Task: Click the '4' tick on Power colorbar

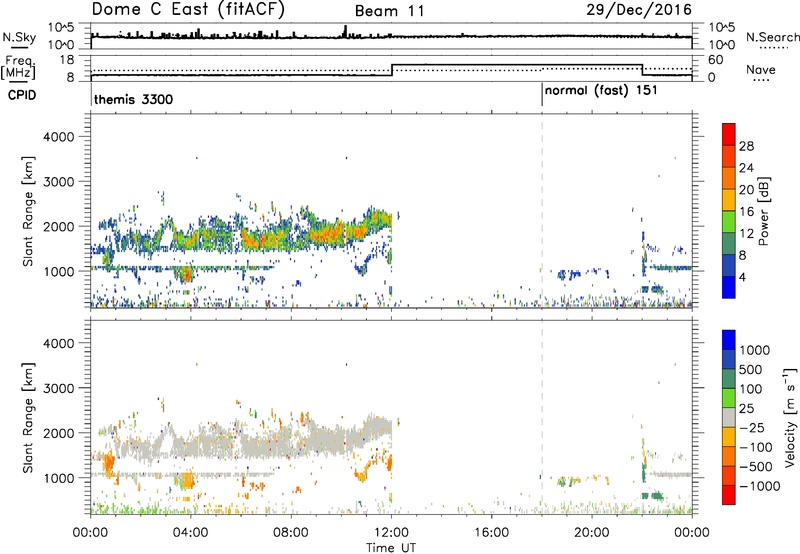Action: [x=743, y=278]
